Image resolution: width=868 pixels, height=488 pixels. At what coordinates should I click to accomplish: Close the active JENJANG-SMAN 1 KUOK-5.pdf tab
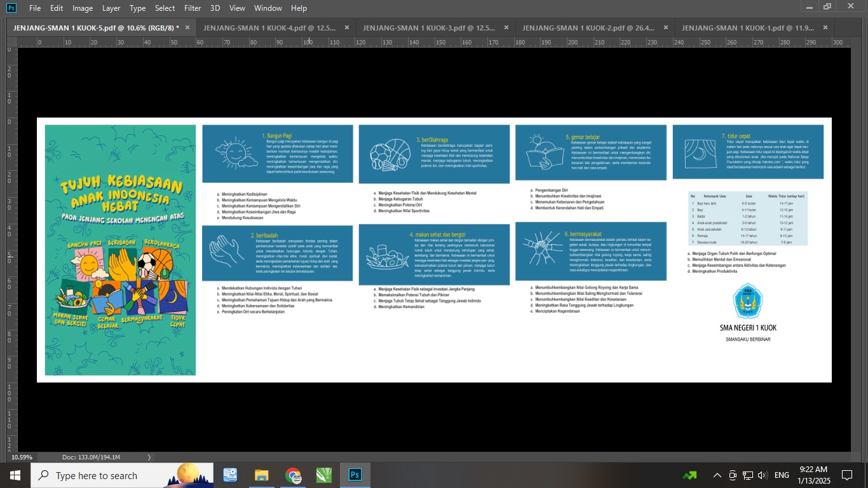click(187, 28)
